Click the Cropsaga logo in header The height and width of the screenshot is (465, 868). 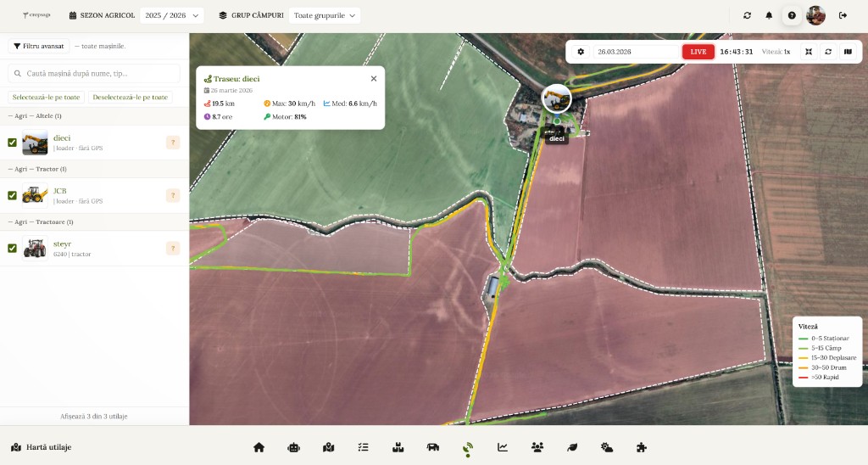coord(36,15)
